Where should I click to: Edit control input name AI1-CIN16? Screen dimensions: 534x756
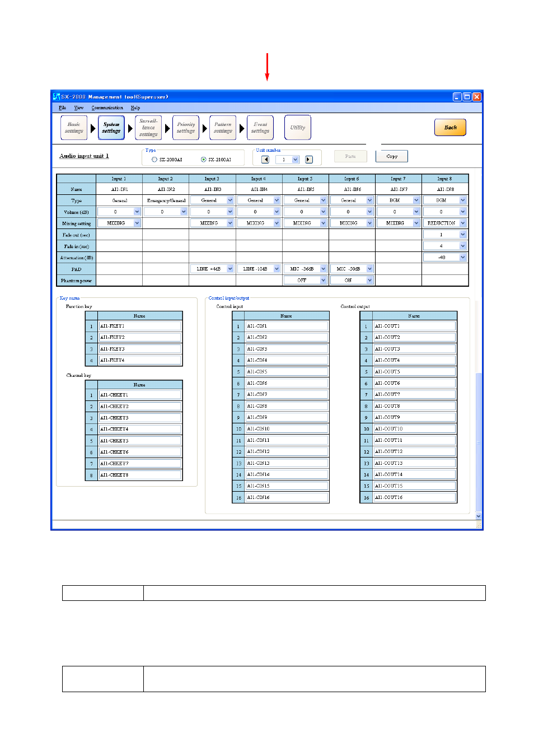click(287, 497)
